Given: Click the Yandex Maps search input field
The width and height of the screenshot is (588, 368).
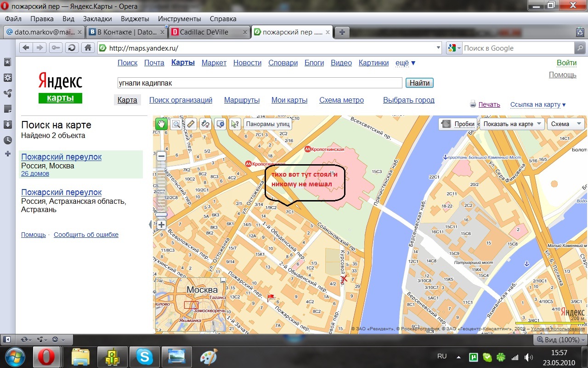Looking at the screenshot, I should pos(260,83).
